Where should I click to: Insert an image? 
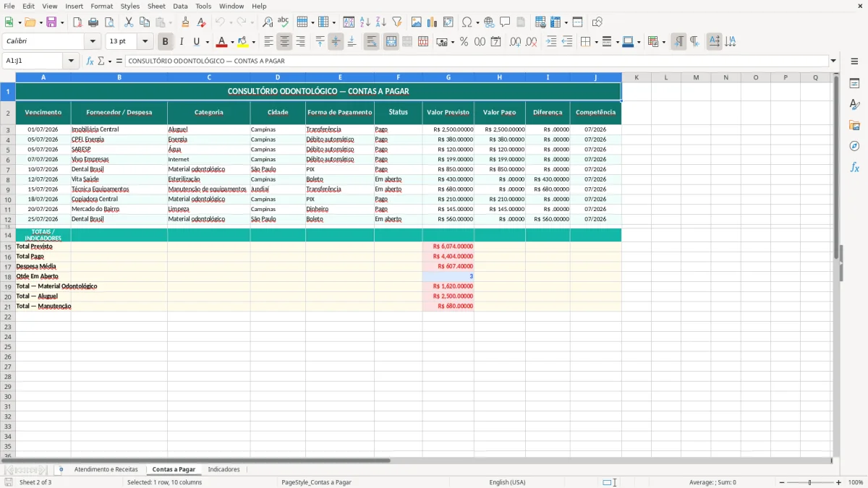point(417,22)
